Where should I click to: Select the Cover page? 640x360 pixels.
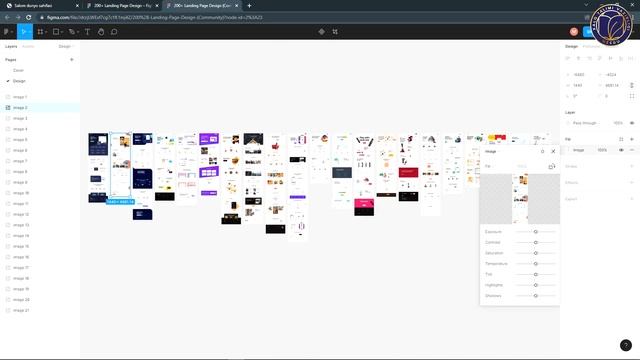point(19,70)
